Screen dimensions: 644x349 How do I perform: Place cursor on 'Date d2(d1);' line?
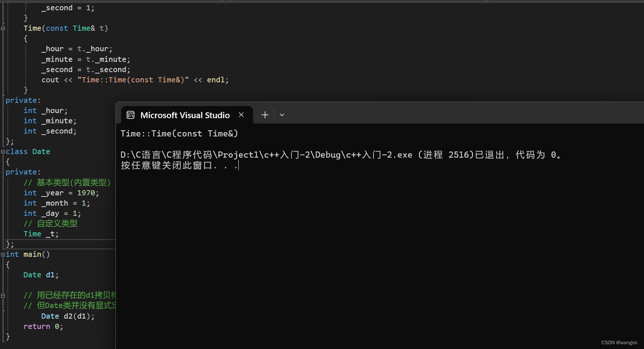click(x=68, y=316)
